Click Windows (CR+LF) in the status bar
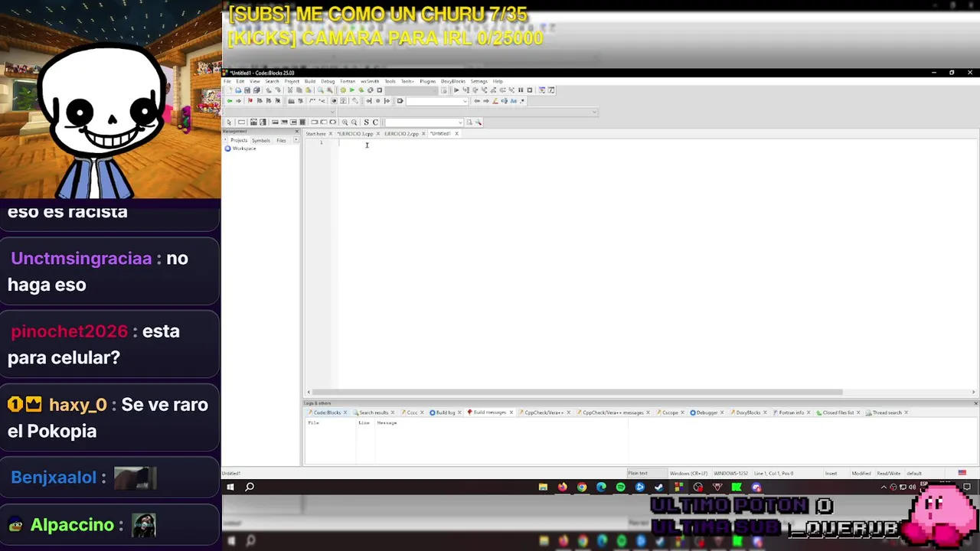 click(689, 473)
